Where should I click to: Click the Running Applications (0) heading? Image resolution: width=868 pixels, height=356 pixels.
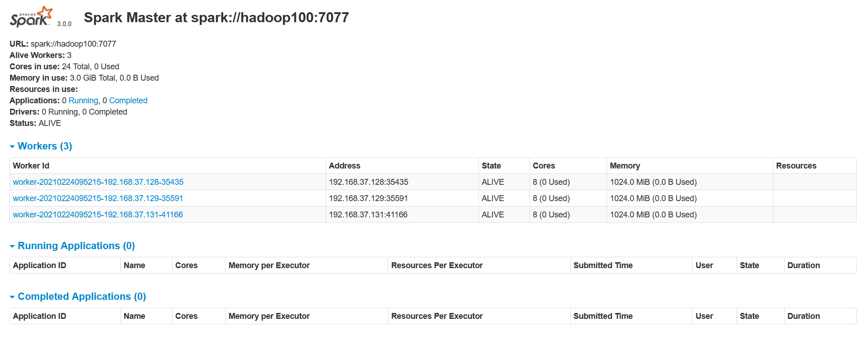click(76, 246)
